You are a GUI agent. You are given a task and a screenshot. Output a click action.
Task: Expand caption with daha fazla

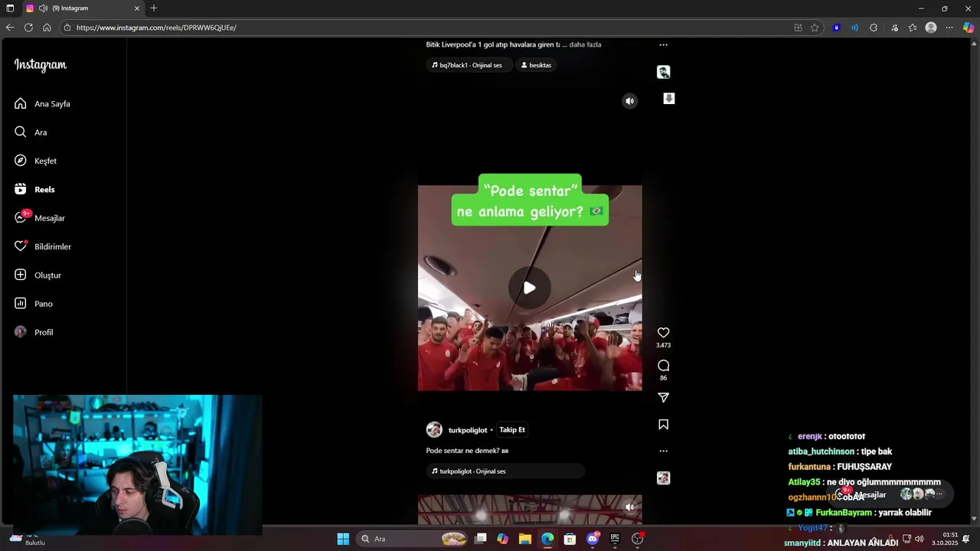click(x=585, y=44)
